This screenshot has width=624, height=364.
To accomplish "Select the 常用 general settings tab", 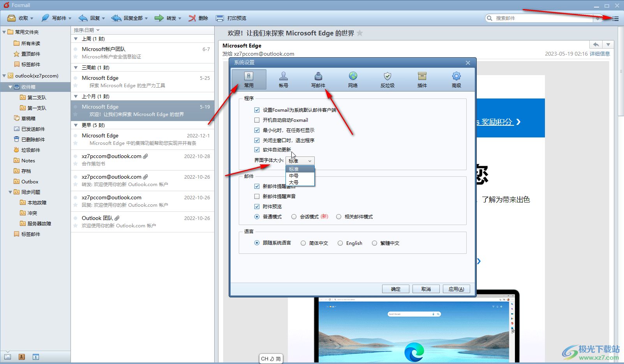I will (249, 79).
